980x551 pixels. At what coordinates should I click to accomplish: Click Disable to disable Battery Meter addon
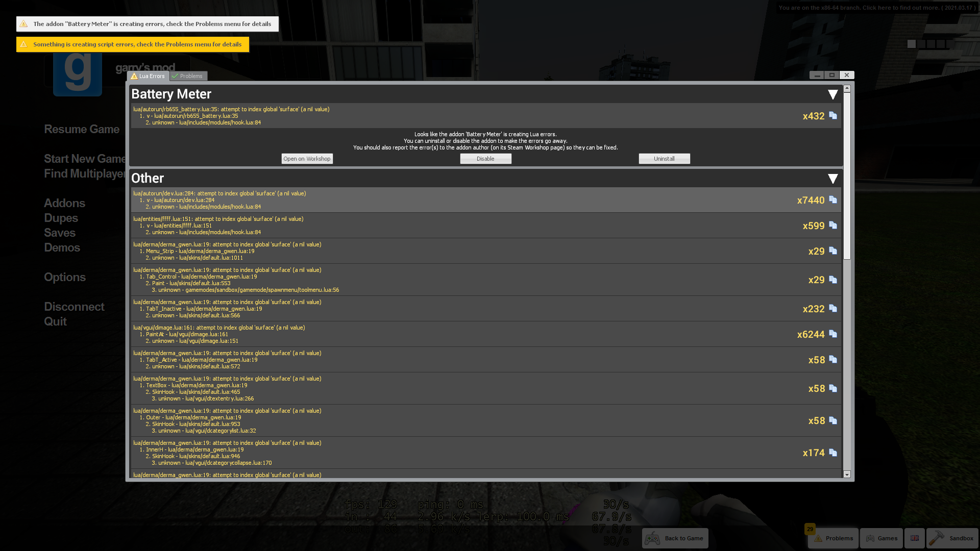[x=485, y=158]
